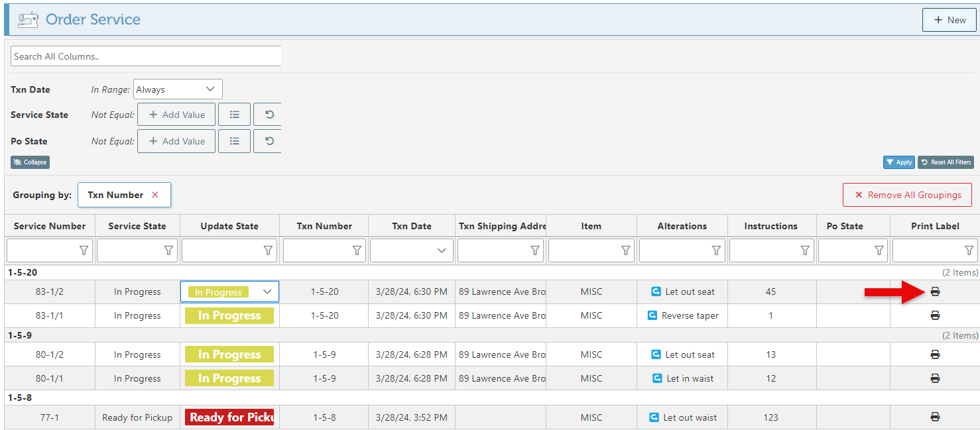Click filter icon in Service Number column
This screenshot has height=430, width=980.
pos(84,250)
